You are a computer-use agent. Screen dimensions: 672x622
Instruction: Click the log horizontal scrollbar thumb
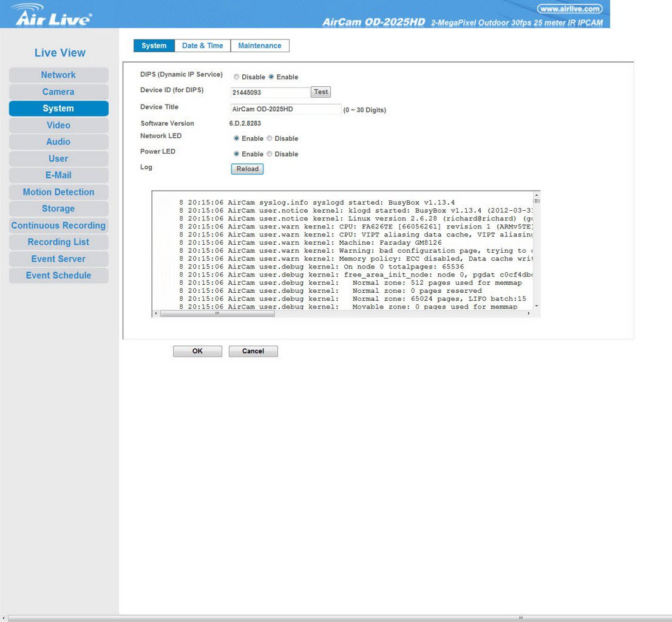217,313
